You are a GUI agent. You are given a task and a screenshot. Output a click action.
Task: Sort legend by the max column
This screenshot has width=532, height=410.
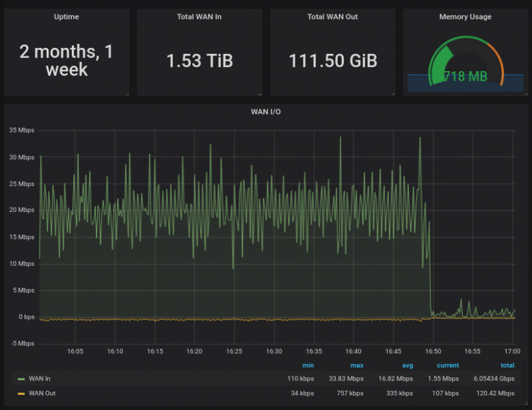coord(357,366)
